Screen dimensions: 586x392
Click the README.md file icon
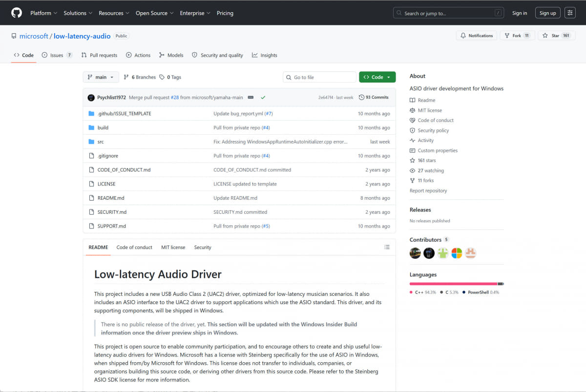tap(91, 198)
